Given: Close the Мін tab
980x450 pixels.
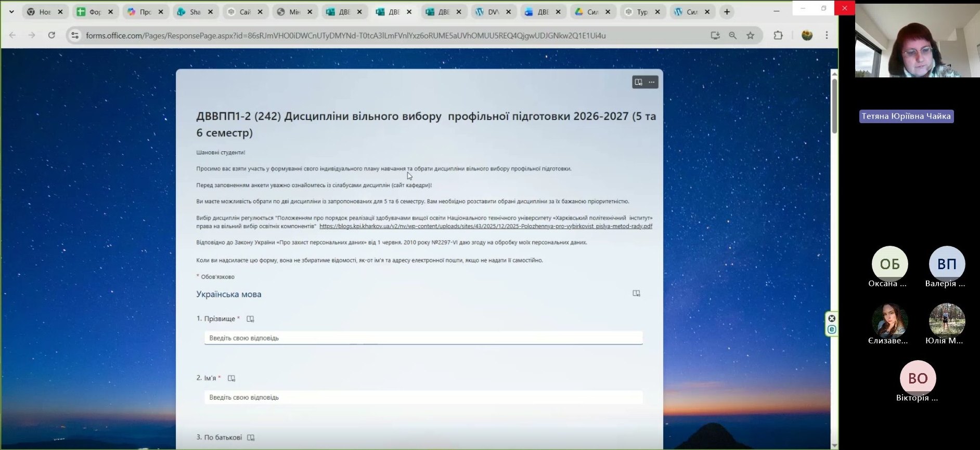Looking at the screenshot, I should (310, 12).
